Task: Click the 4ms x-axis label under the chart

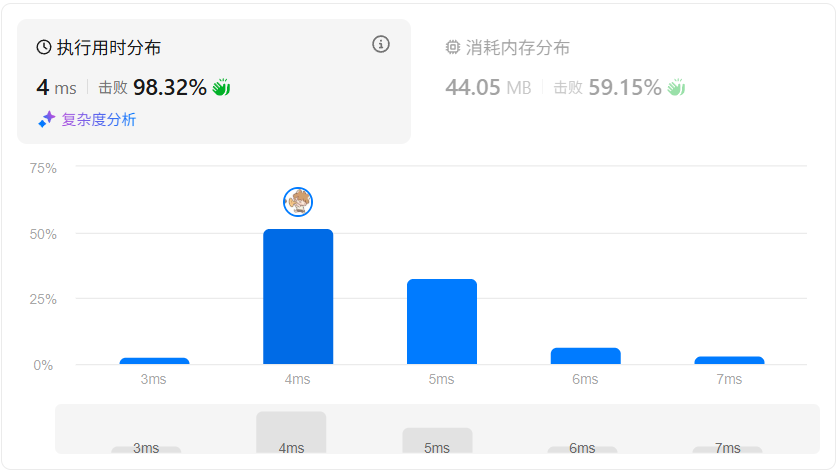Action: (x=297, y=379)
